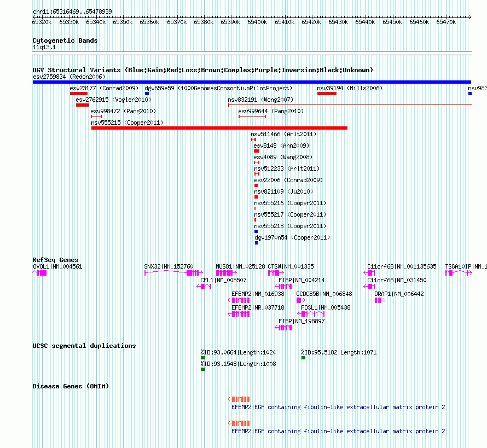The height and width of the screenshot is (448, 487).
Task: Select the nsv555216 Cooper2011 small red marker
Action: click(x=255, y=208)
